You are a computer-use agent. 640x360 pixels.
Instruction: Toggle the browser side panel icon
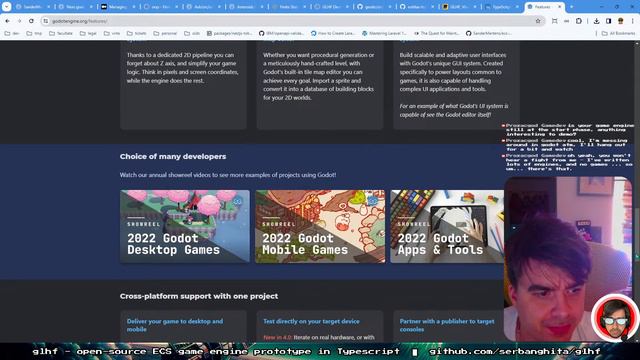[609, 21]
